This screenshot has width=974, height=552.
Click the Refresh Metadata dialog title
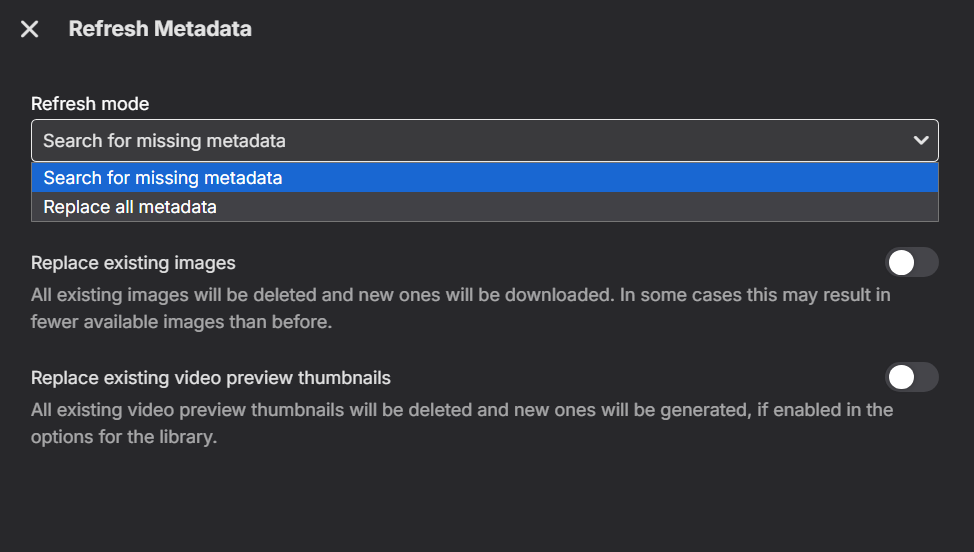pyautogui.click(x=160, y=29)
